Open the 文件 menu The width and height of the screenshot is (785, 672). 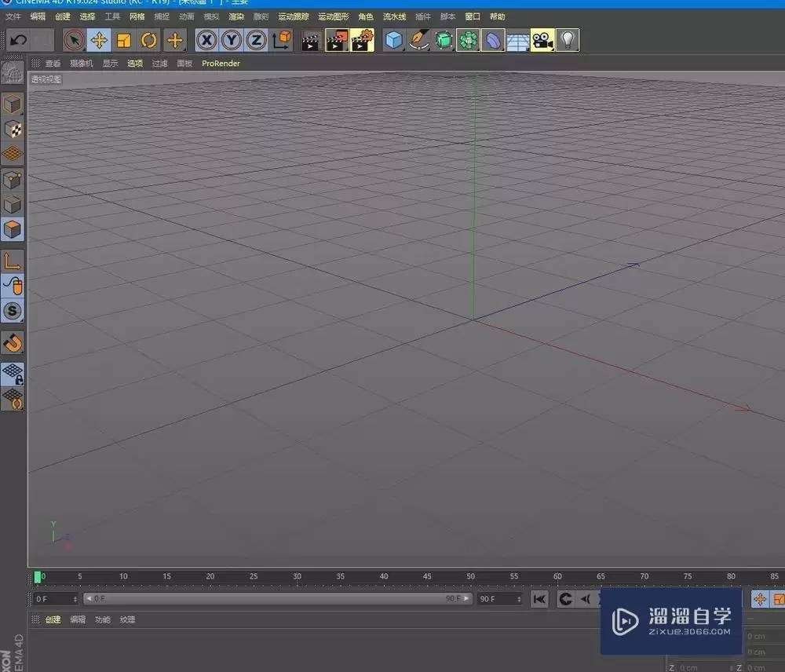13,16
